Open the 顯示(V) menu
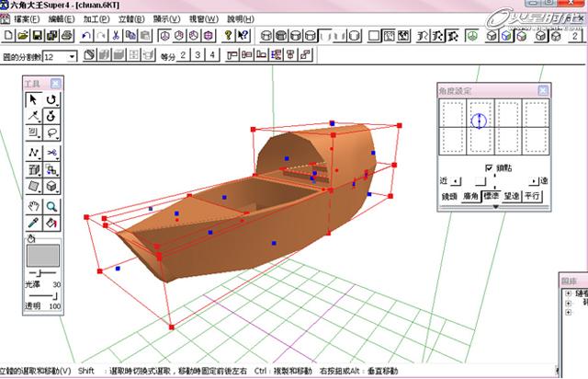This screenshot has height=379, width=588. pyautogui.click(x=167, y=18)
